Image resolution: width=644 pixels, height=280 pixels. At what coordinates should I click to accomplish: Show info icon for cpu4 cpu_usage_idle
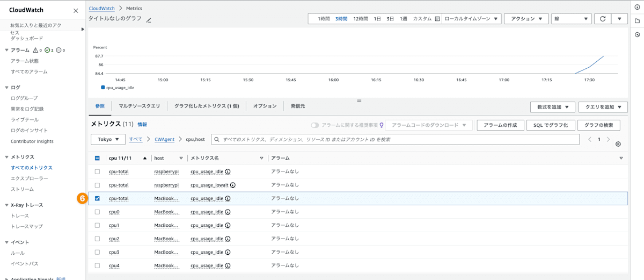click(x=228, y=265)
